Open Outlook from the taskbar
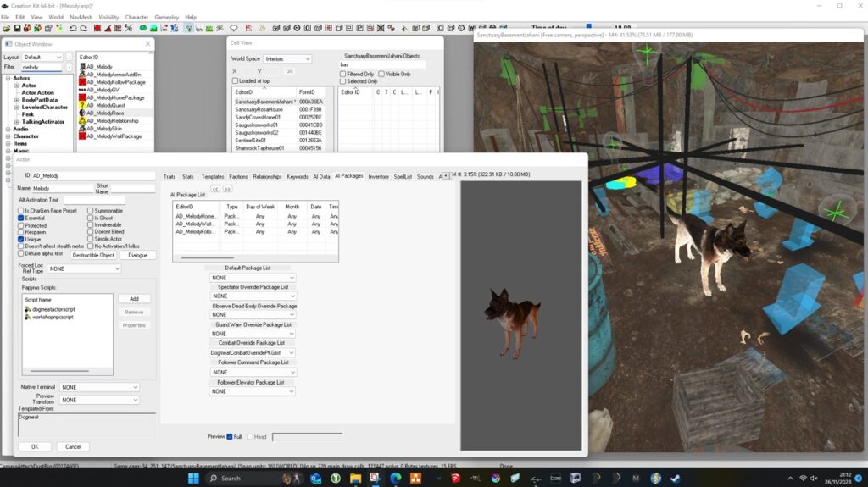This screenshot has width=868, height=487. pyautogui.click(x=315, y=479)
